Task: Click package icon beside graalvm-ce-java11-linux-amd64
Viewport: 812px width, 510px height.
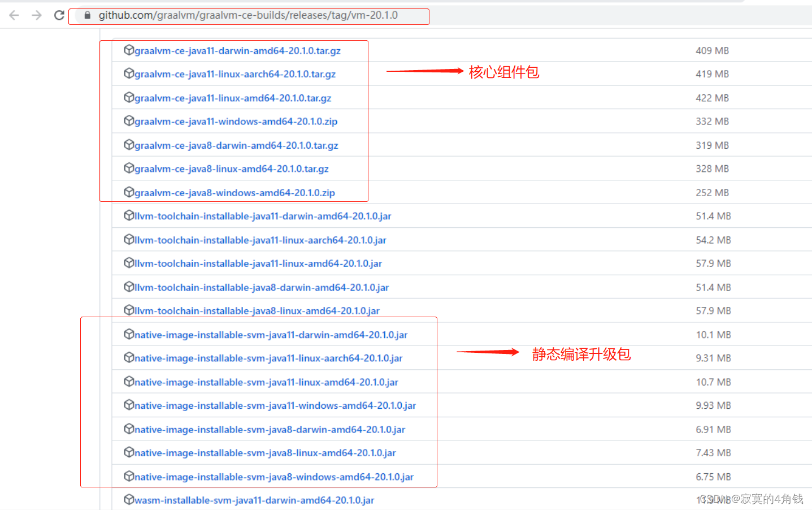Action: tap(129, 97)
